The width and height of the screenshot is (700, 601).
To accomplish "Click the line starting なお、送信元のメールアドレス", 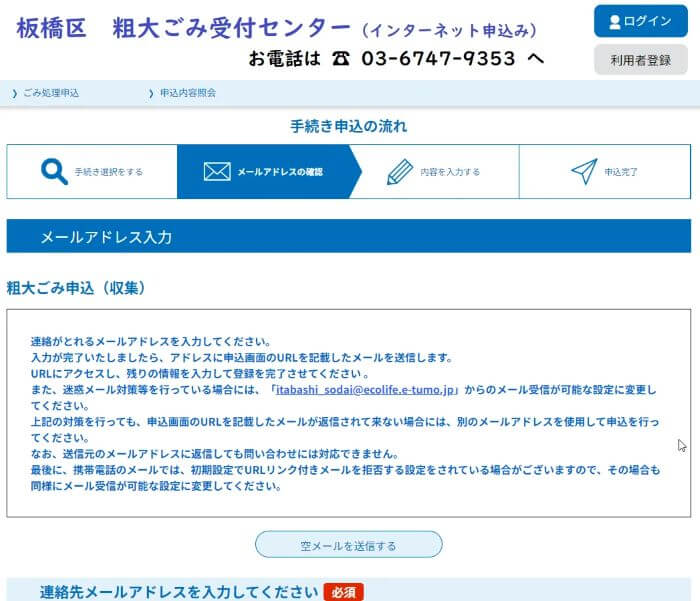I will point(215,454).
